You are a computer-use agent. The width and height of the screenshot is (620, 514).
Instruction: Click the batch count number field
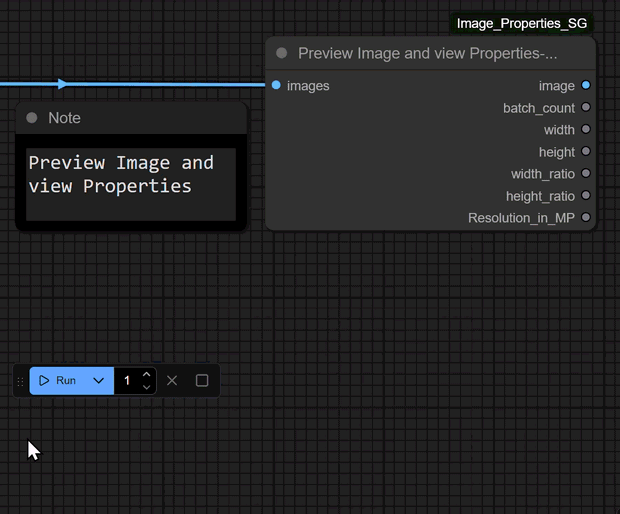pyautogui.click(x=127, y=381)
